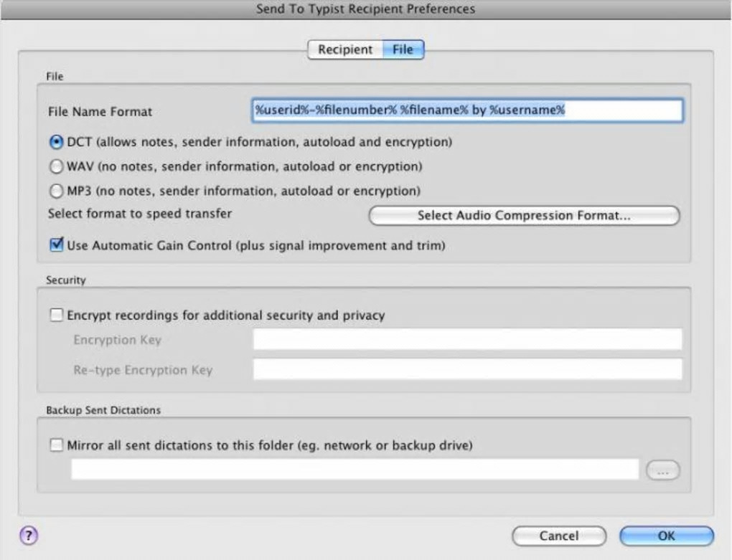Open the help question mark icon
The image size is (732, 560).
29,536
